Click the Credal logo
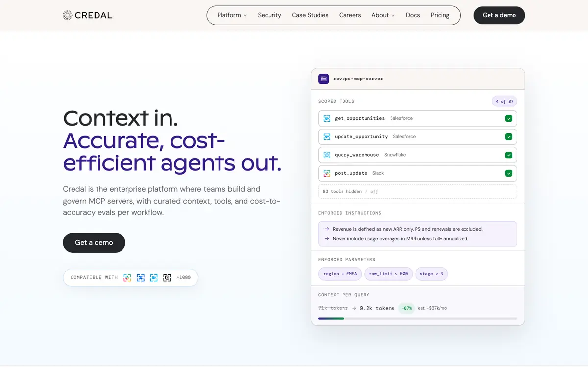The image size is (588, 368). pyautogui.click(x=88, y=15)
